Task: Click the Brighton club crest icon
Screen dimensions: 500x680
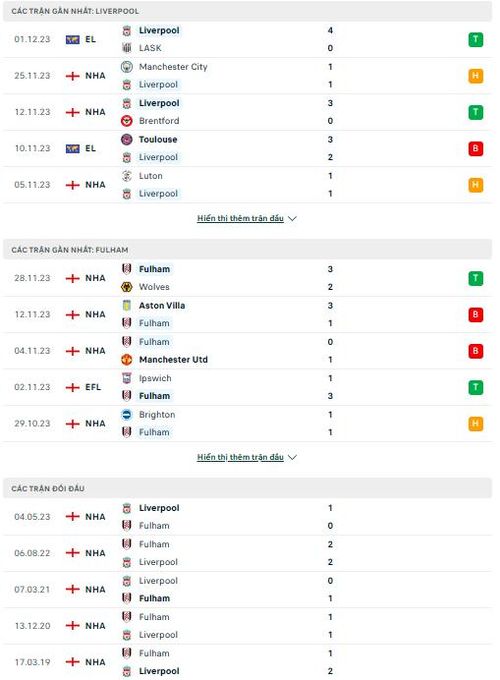Action: [x=127, y=415]
